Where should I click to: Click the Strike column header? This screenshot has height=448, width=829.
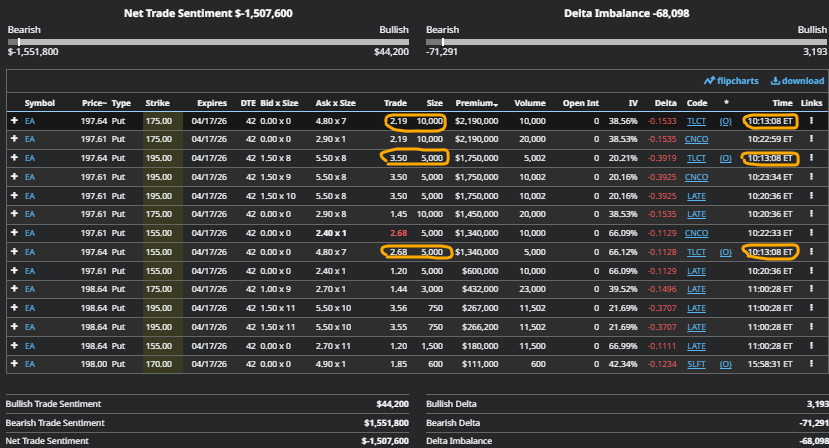[157, 103]
